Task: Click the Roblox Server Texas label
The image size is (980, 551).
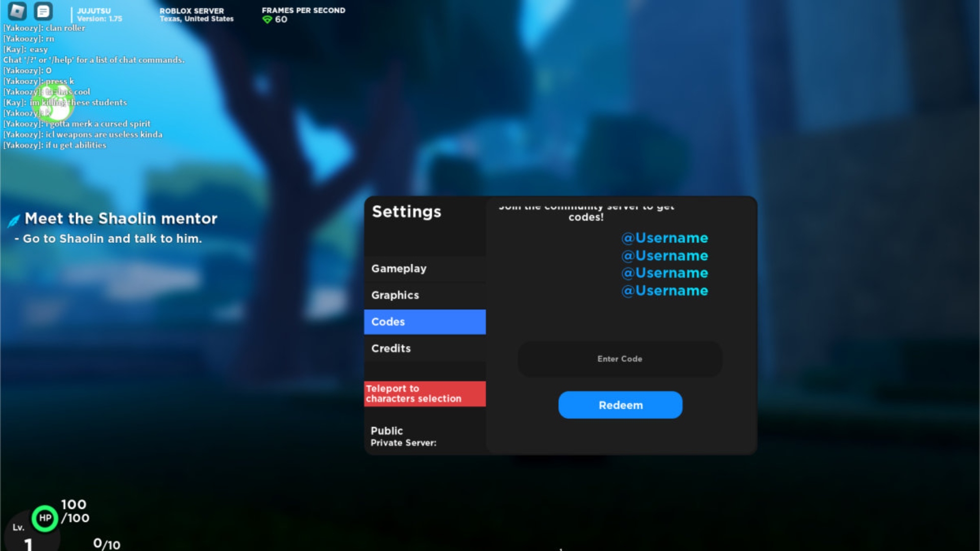Action: click(197, 15)
